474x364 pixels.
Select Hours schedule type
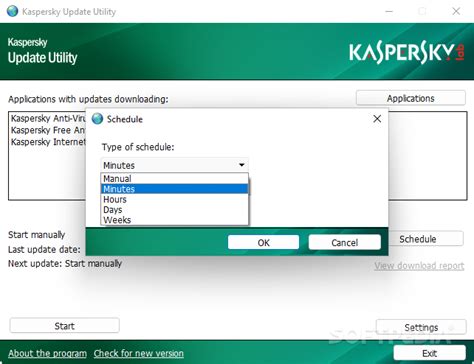click(x=174, y=199)
